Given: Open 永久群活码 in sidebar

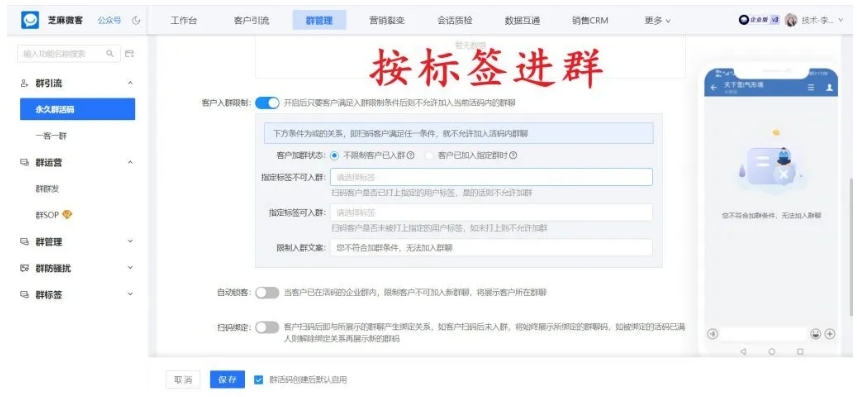Looking at the screenshot, I should point(78,109).
